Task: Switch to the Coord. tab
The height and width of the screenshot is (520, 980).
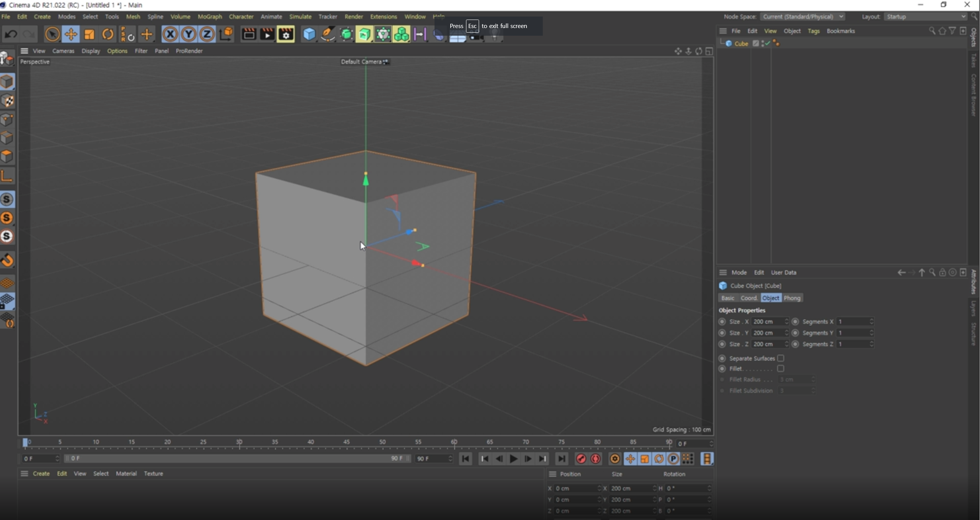Action: tap(749, 298)
